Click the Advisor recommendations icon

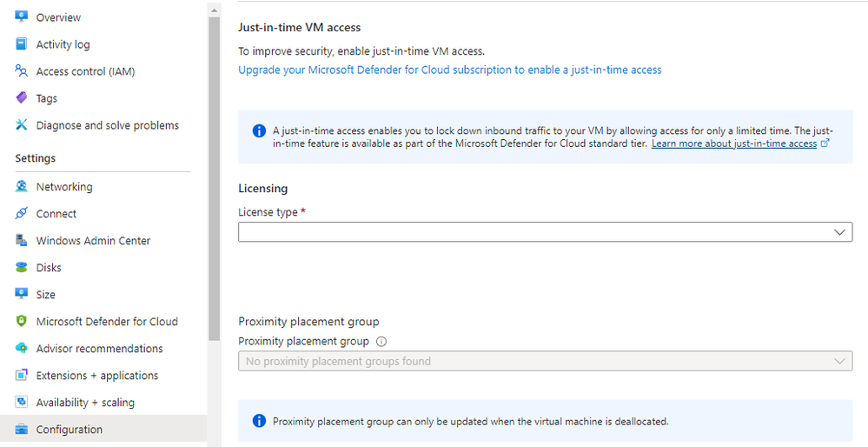click(x=22, y=349)
